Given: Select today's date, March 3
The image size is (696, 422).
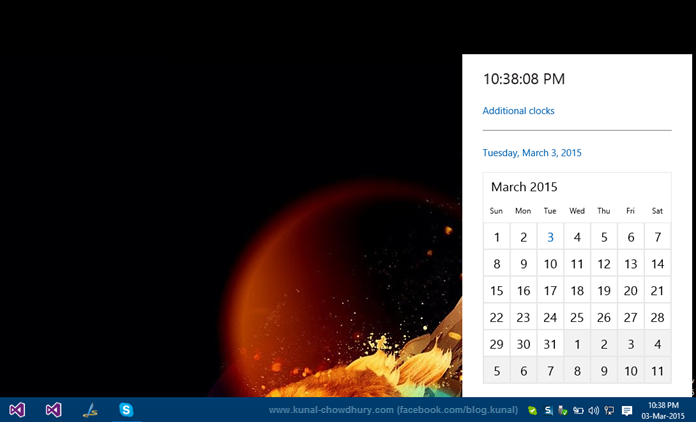Looking at the screenshot, I should pyautogui.click(x=550, y=237).
